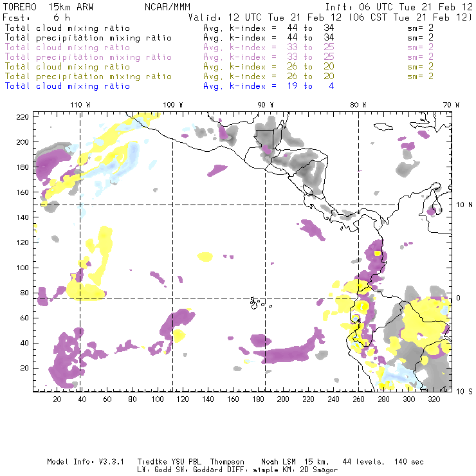The height and width of the screenshot is (476, 476).
Task: Click the 'Init: 06 UTC Tue 21 Feb 12' text
Action: (399, 7)
